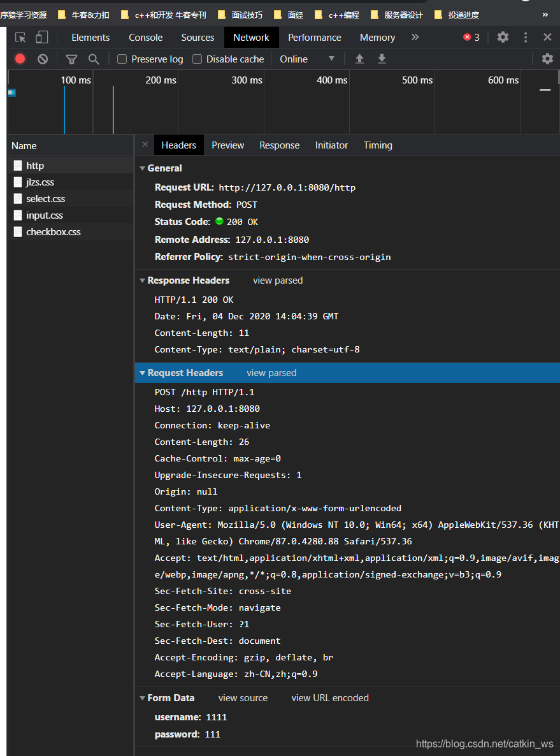Viewport: 560px width, 756px height.
Task: Activate the inspect element picker icon
Action: (20, 37)
